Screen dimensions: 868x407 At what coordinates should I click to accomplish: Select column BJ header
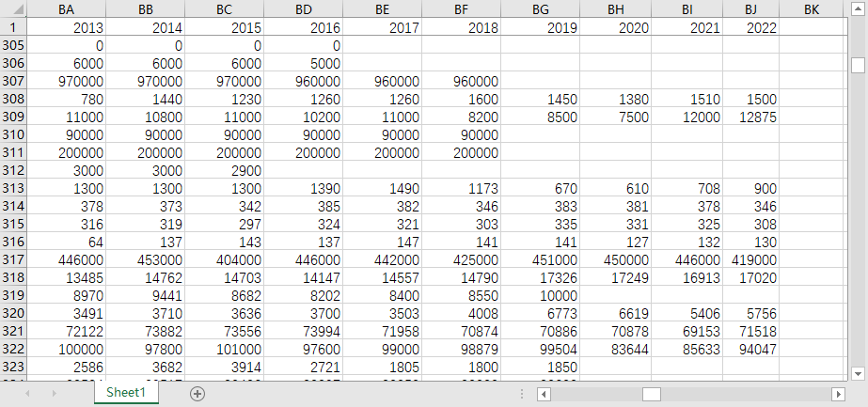coord(750,9)
